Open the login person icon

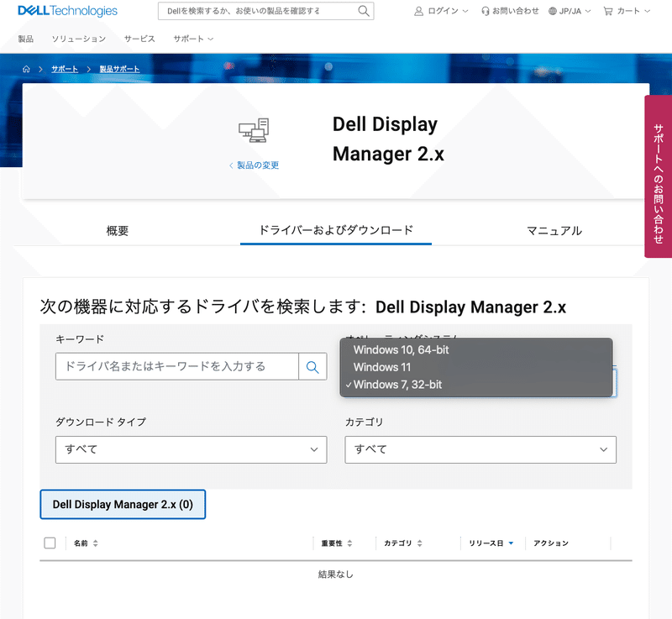point(418,11)
